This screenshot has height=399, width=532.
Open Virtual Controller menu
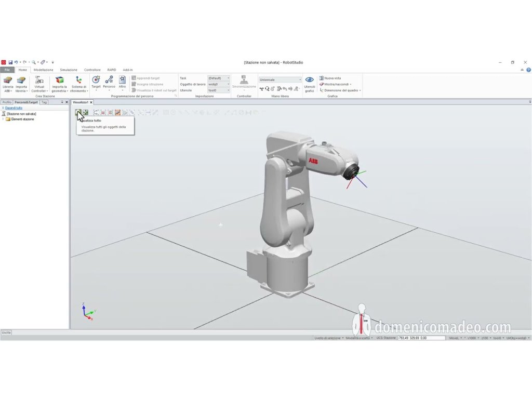click(39, 85)
